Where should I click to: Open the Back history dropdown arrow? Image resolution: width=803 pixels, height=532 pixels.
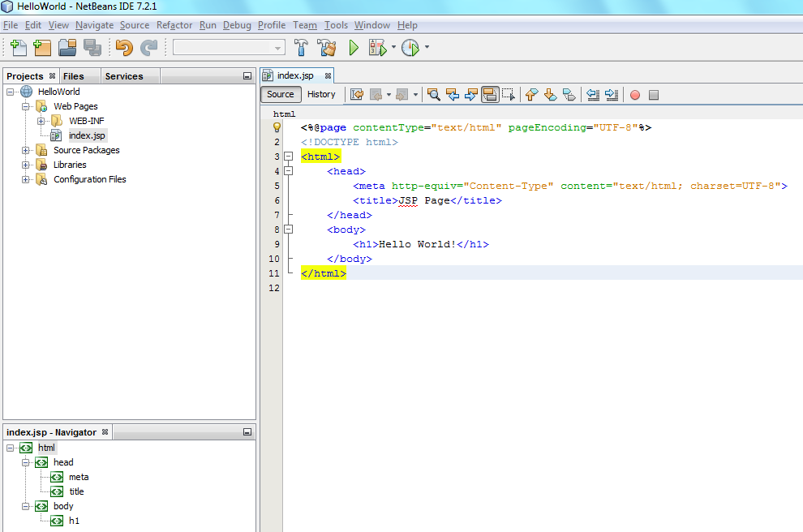coord(389,95)
